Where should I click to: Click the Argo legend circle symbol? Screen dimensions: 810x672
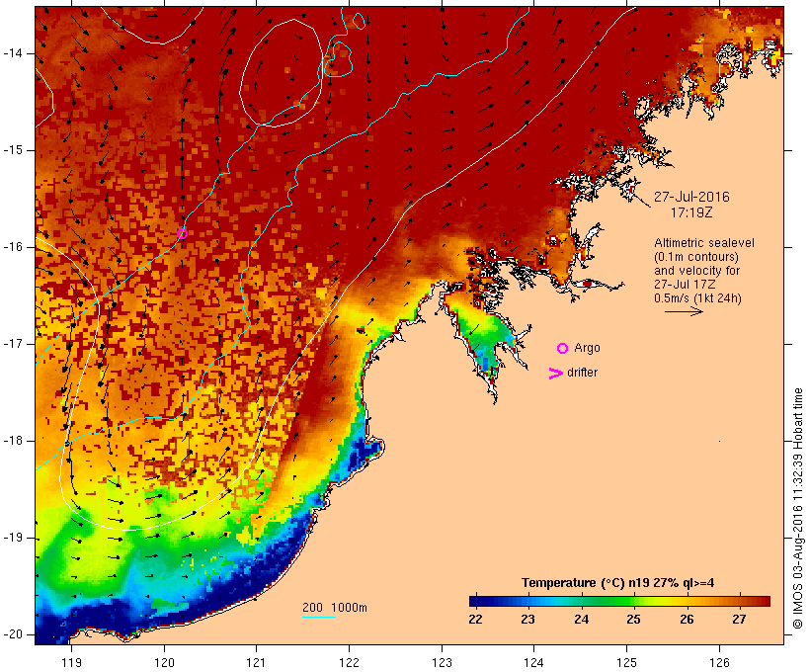pyautogui.click(x=563, y=349)
